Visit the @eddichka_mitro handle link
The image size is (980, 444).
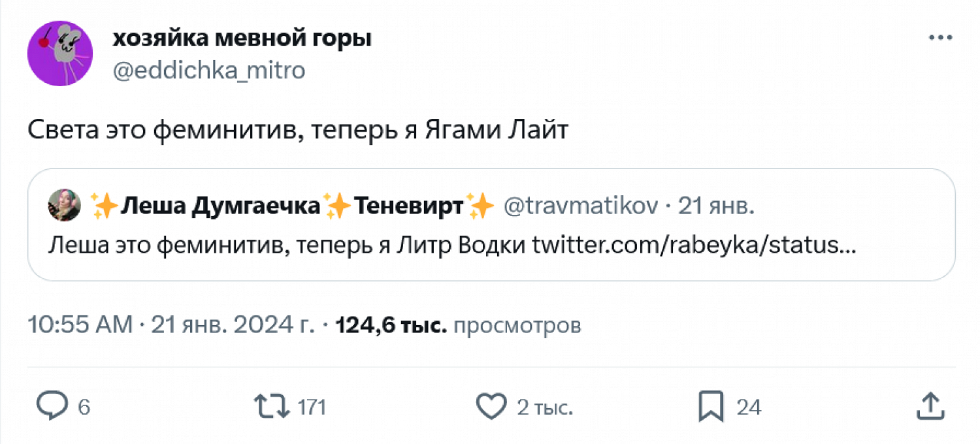[x=209, y=70]
